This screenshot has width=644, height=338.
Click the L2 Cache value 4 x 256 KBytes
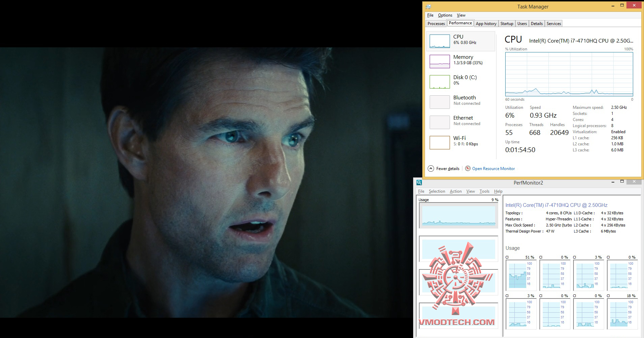[x=613, y=225]
